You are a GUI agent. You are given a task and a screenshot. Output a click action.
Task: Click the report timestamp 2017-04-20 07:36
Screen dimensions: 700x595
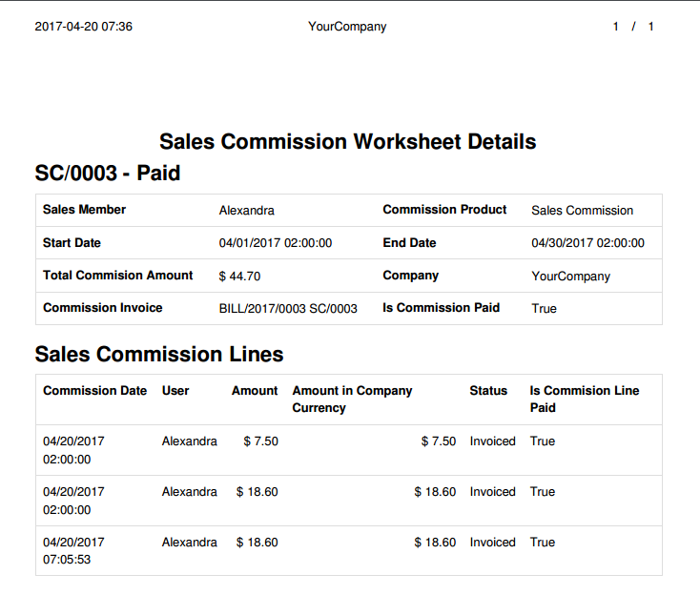click(x=83, y=27)
